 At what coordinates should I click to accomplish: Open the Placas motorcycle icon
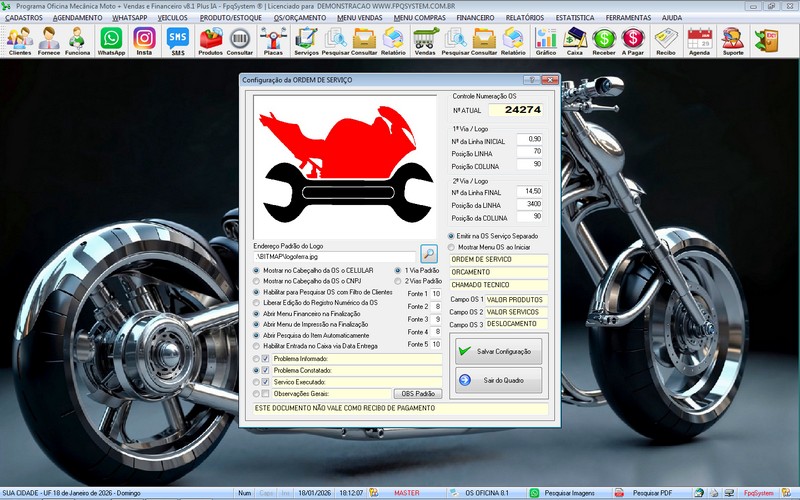click(273, 40)
